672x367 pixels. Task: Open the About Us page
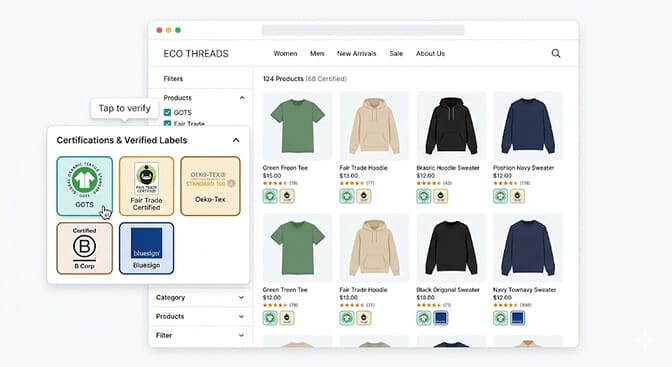pyautogui.click(x=430, y=54)
